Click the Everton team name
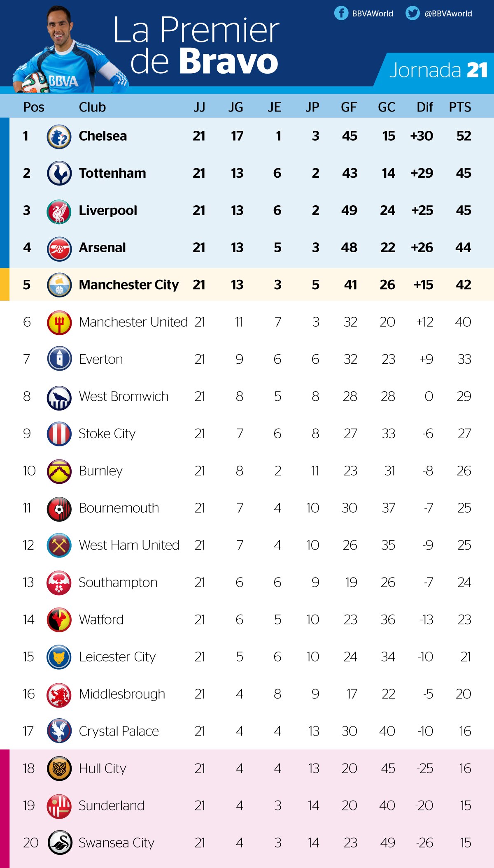 [101, 359]
